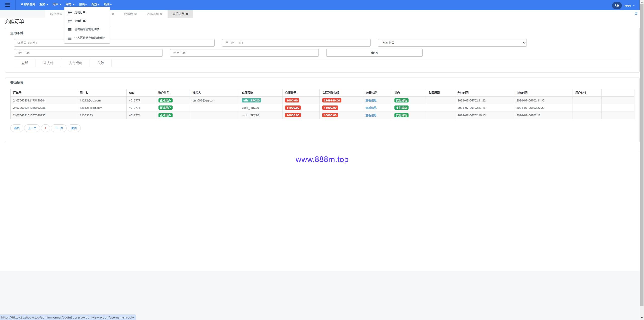
Task: Click the 查询 search button
Action: 374,53
